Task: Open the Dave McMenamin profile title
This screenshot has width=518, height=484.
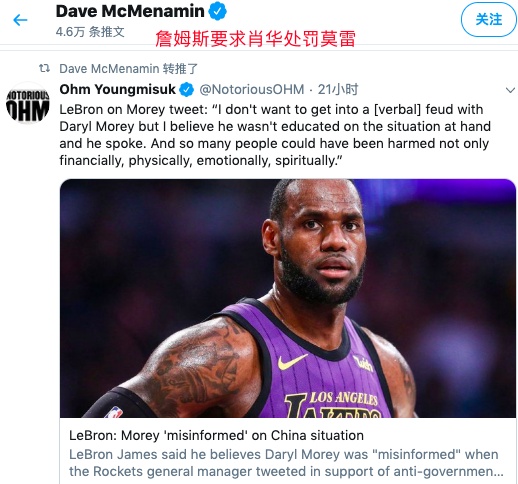Action: (130, 11)
